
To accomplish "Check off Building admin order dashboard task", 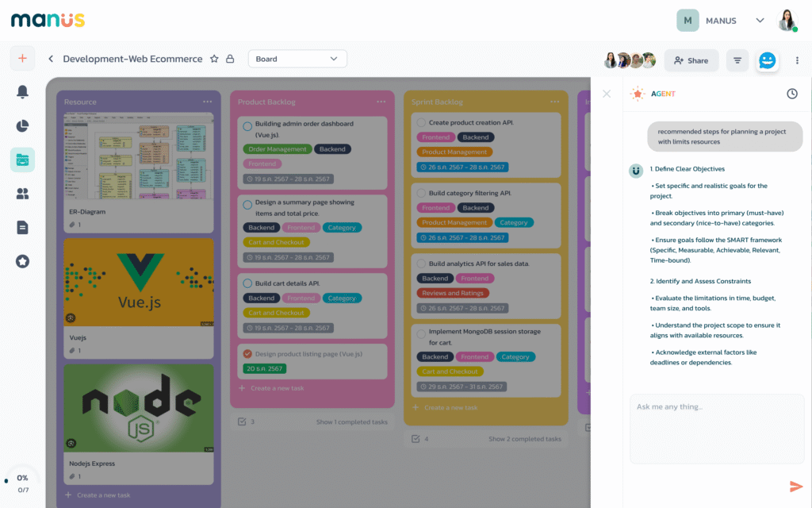I will pos(247,125).
